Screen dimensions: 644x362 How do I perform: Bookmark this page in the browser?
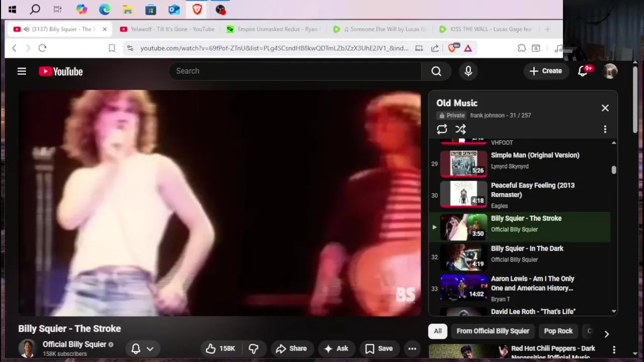pyautogui.click(x=112, y=48)
